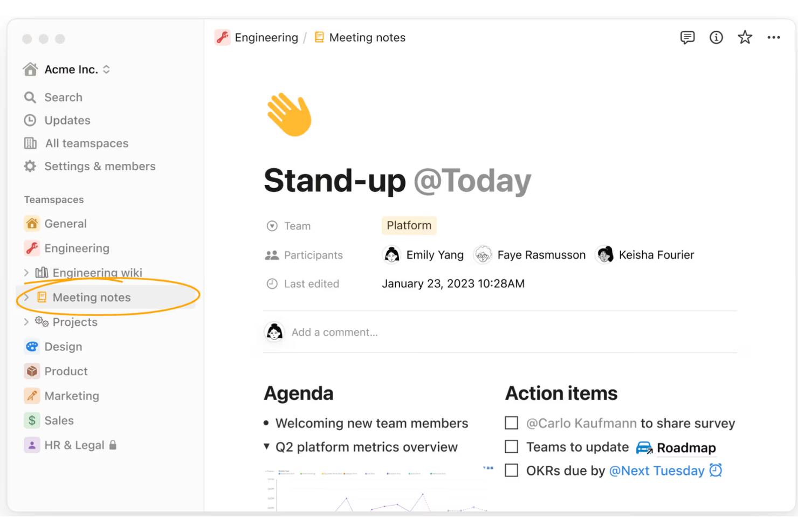Open the comments panel icon
The image size is (798, 532).
pyautogui.click(x=687, y=37)
